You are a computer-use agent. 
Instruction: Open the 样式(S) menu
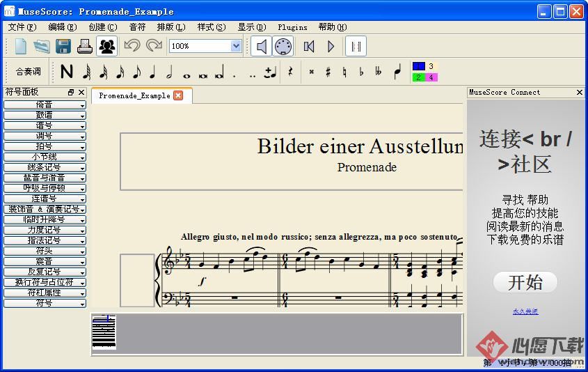(212, 27)
